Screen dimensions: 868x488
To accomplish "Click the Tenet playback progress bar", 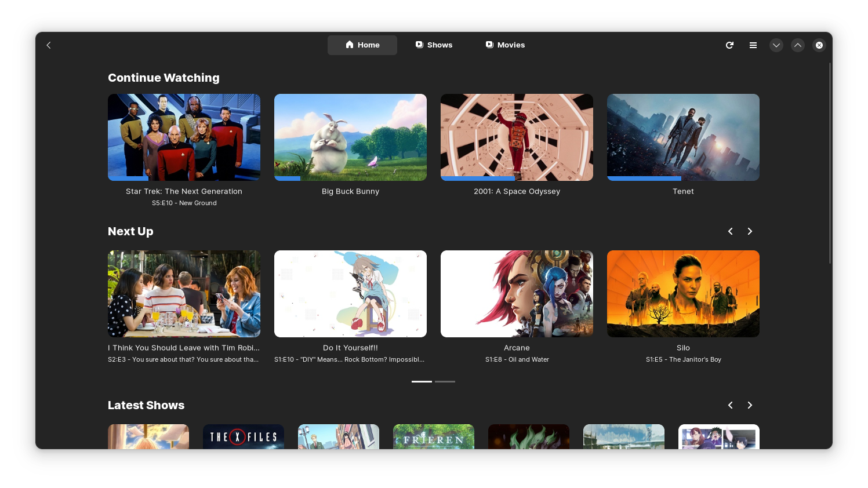I will coord(683,179).
